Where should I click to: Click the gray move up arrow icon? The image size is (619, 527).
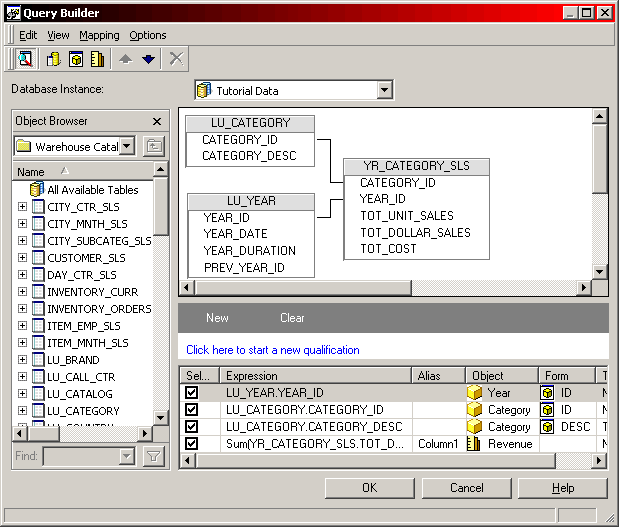(125, 59)
